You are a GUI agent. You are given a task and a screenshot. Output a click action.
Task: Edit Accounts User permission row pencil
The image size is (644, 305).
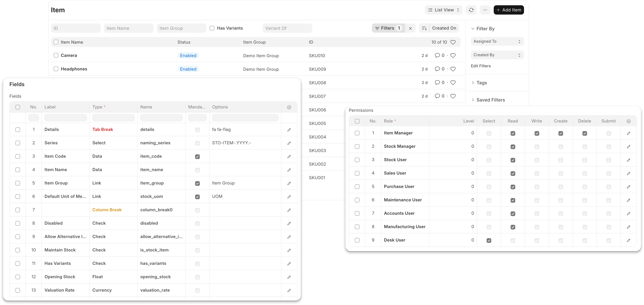point(628,214)
